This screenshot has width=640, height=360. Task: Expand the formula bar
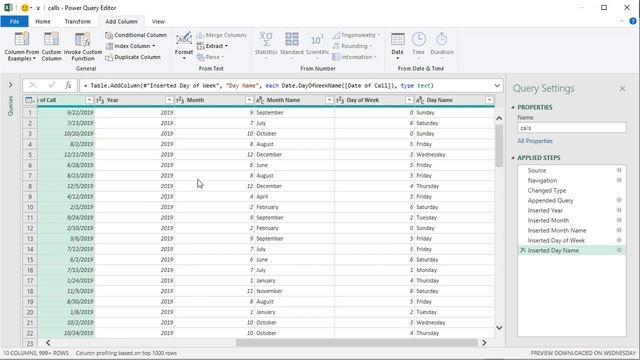(497, 86)
